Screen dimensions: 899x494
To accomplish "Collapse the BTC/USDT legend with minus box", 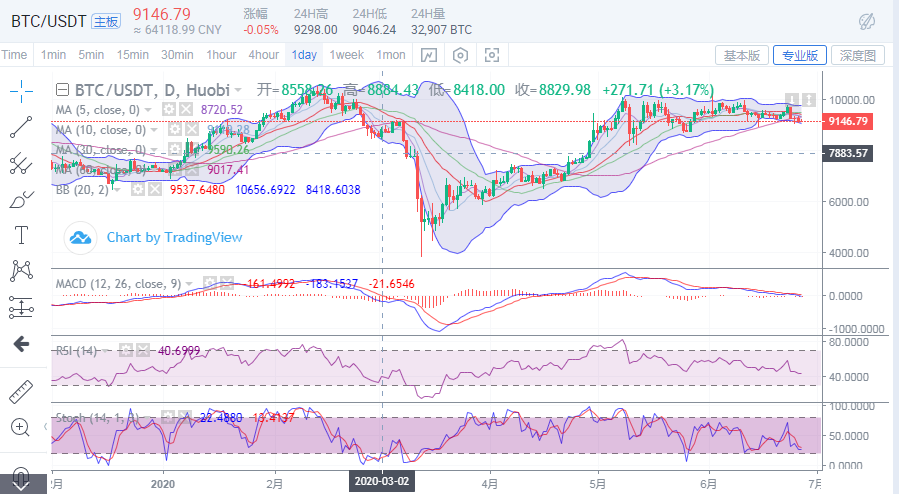I will [x=62, y=89].
